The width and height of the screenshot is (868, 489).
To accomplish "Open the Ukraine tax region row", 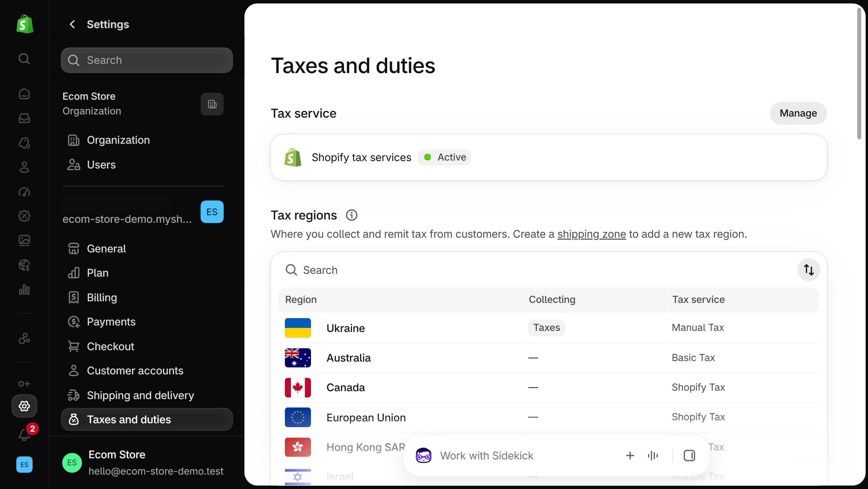I will (549, 328).
